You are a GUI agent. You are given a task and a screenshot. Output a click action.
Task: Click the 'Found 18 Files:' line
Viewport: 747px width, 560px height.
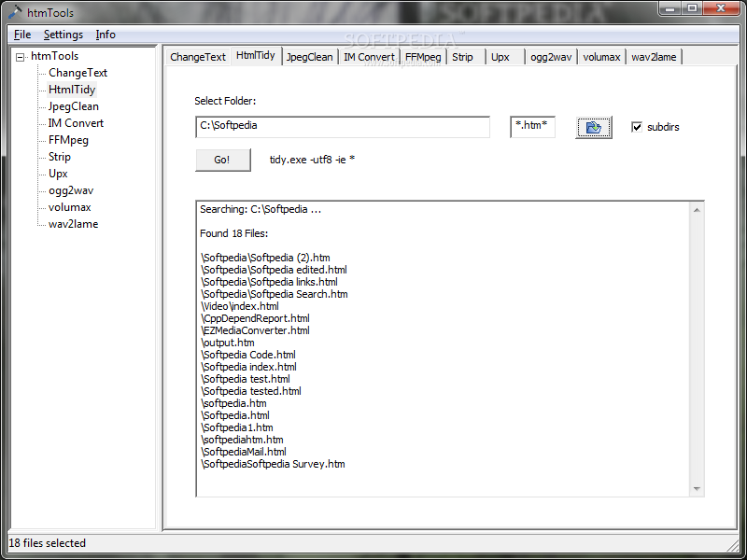234,233
